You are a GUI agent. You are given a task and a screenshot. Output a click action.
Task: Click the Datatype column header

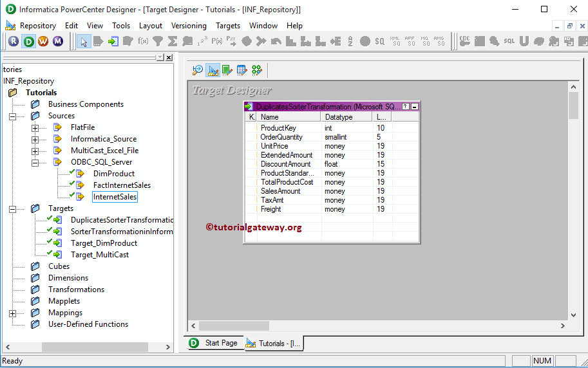click(347, 117)
